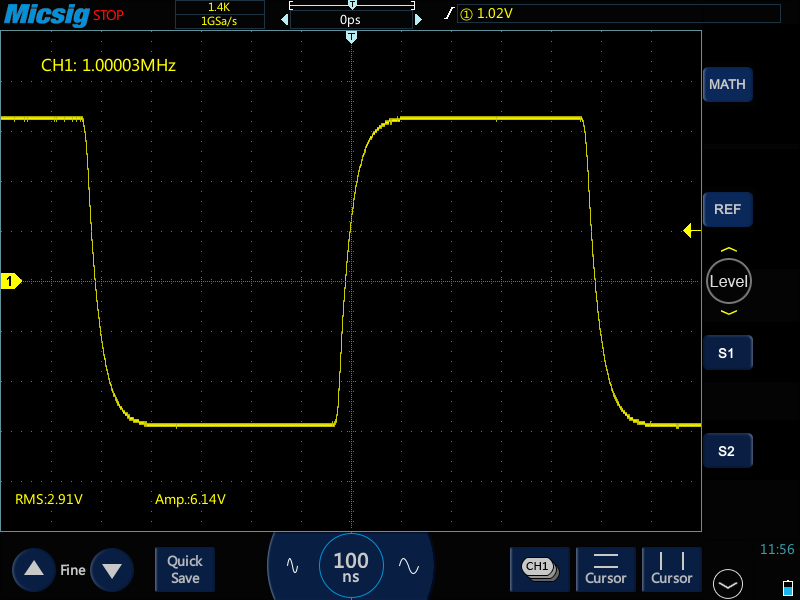Open the REF reference waveform button
This screenshot has height=600, width=800.
tap(727, 210)
